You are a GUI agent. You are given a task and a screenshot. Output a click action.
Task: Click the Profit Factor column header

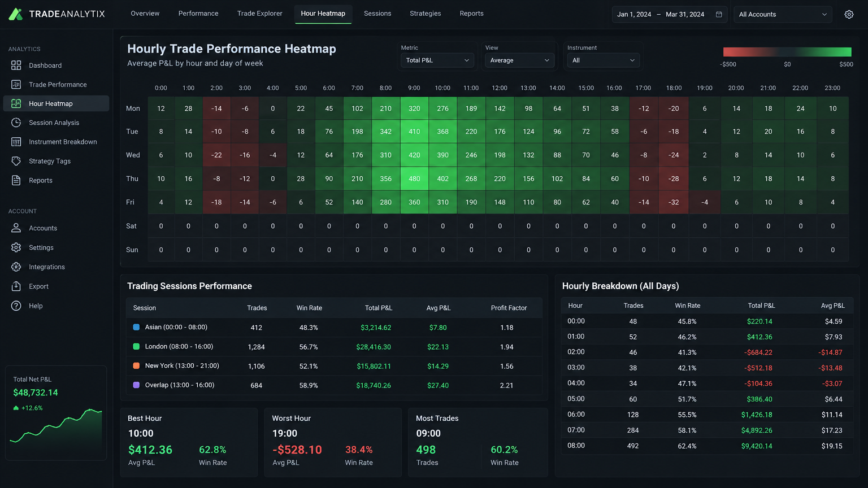click(x=509, y=308)
